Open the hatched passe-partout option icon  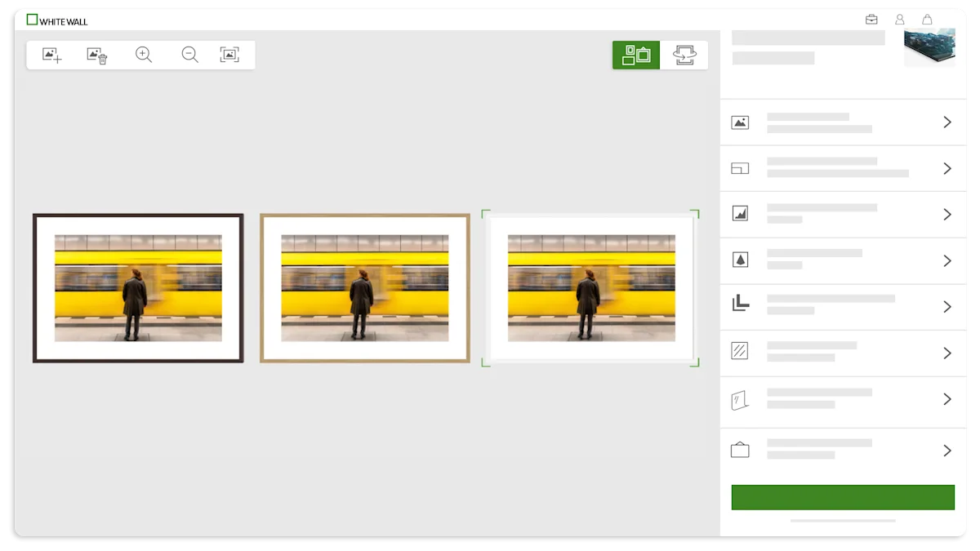740,352
